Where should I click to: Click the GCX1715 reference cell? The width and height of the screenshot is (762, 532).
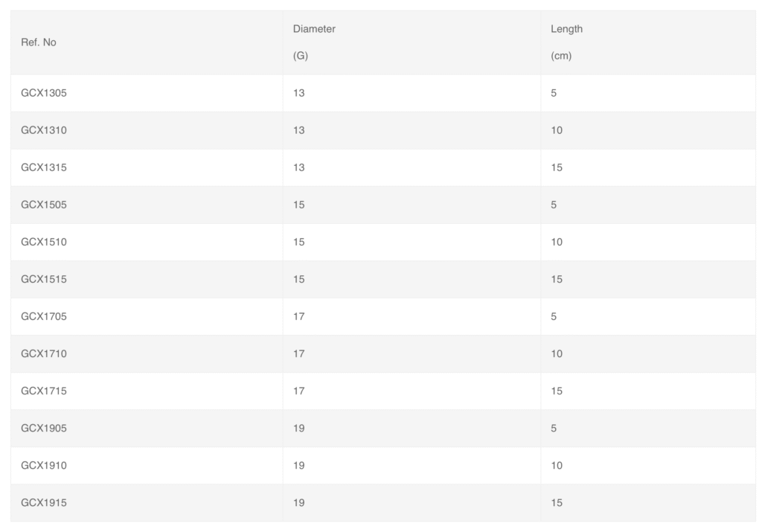(x=44, y=391)
